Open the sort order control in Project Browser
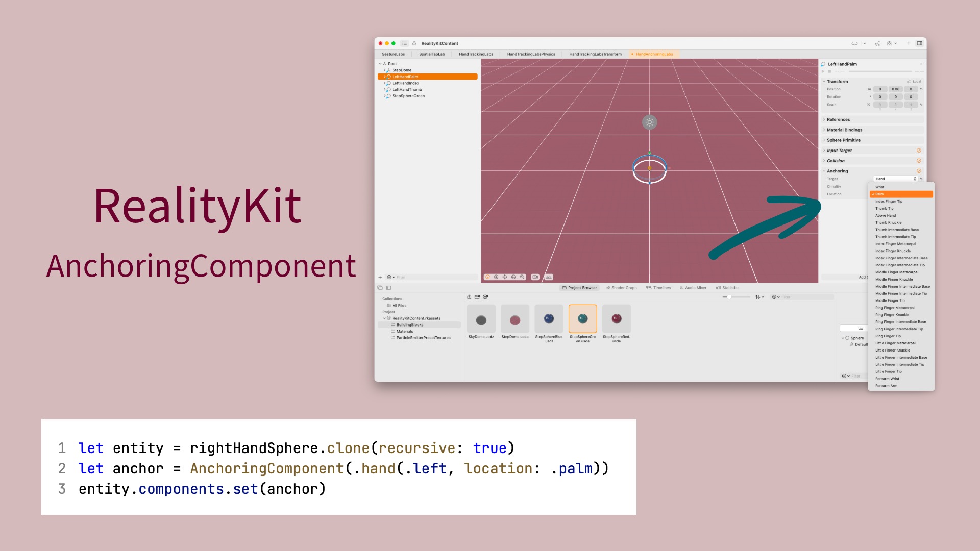 759,297
